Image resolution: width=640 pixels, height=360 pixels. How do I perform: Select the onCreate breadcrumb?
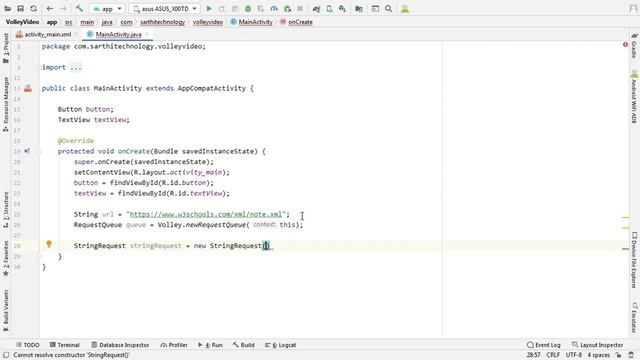pos(296,22)
